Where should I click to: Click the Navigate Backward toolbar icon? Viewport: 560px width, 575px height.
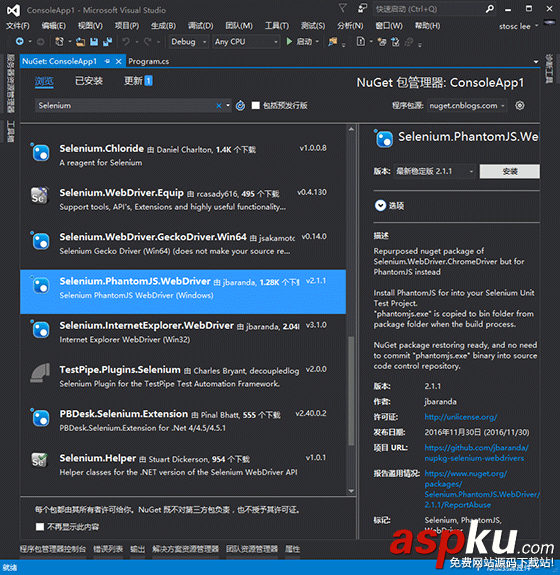(x=19, y=42)
